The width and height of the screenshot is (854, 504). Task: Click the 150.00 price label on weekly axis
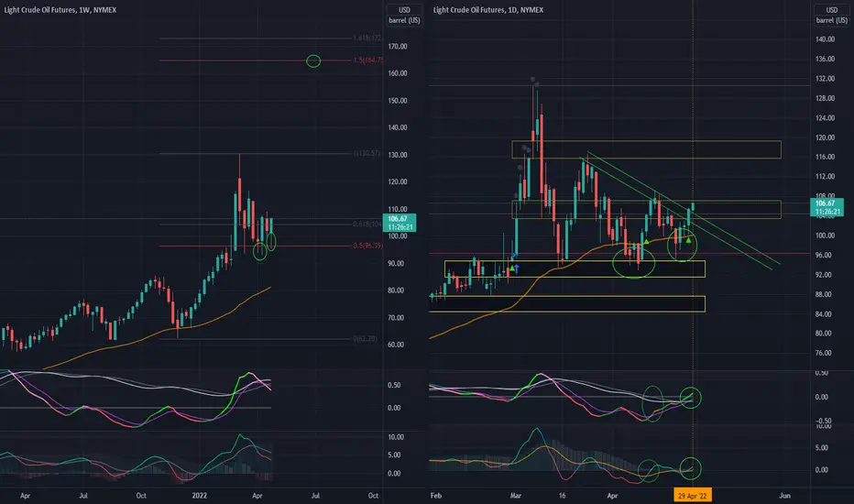pos(398,101)
